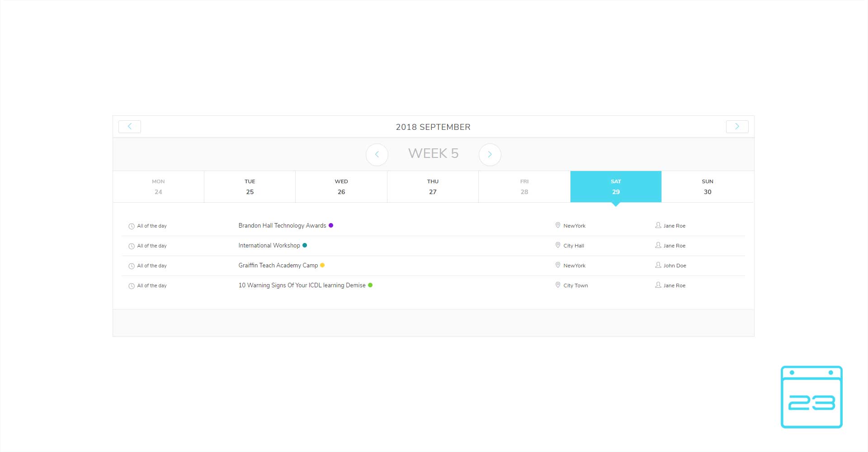
Task: Click Jane Roe in International Workshop row
Action: (675, 246)
